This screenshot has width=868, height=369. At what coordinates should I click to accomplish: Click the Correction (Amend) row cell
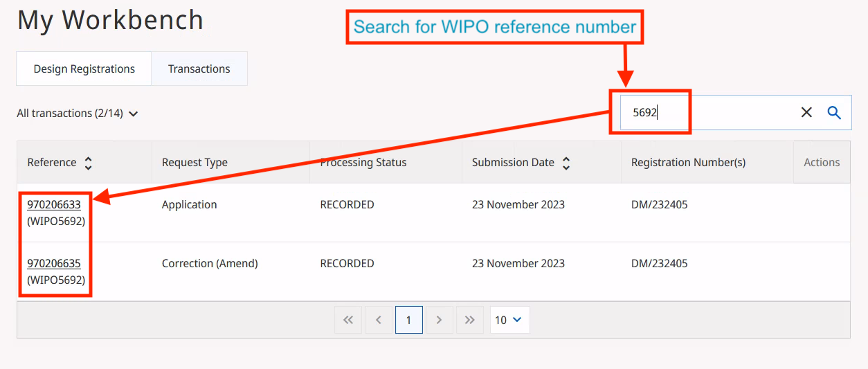[x=210, y=264]
